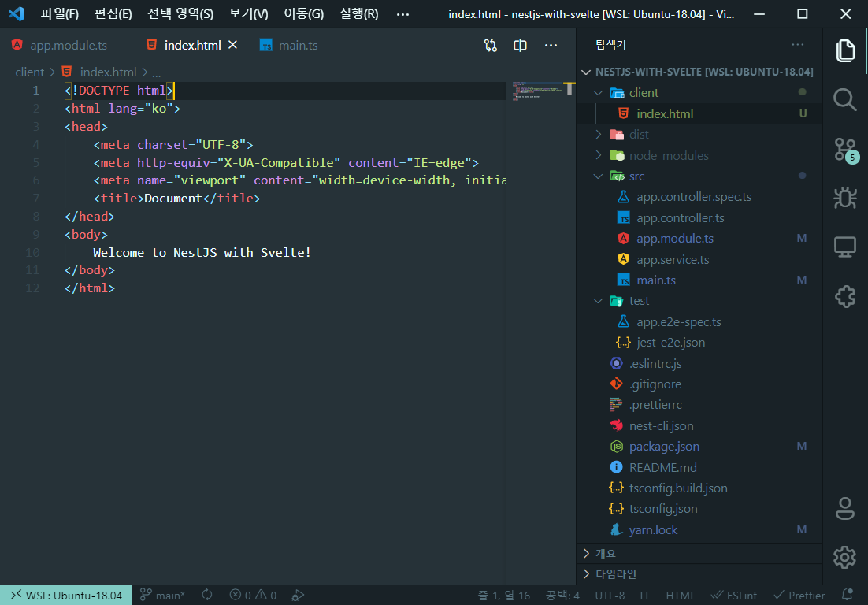Click indentation setting 공백: 4
Image resolution: width=868 pixels, height=605 pixels.
562,595
